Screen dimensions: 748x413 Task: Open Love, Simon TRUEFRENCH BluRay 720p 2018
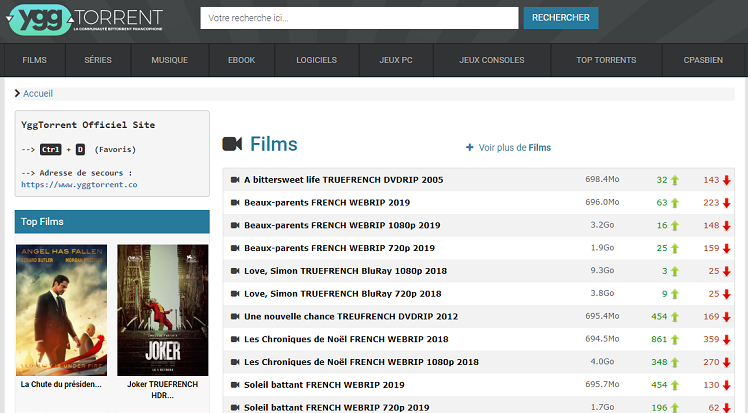(x=343, y=294)
